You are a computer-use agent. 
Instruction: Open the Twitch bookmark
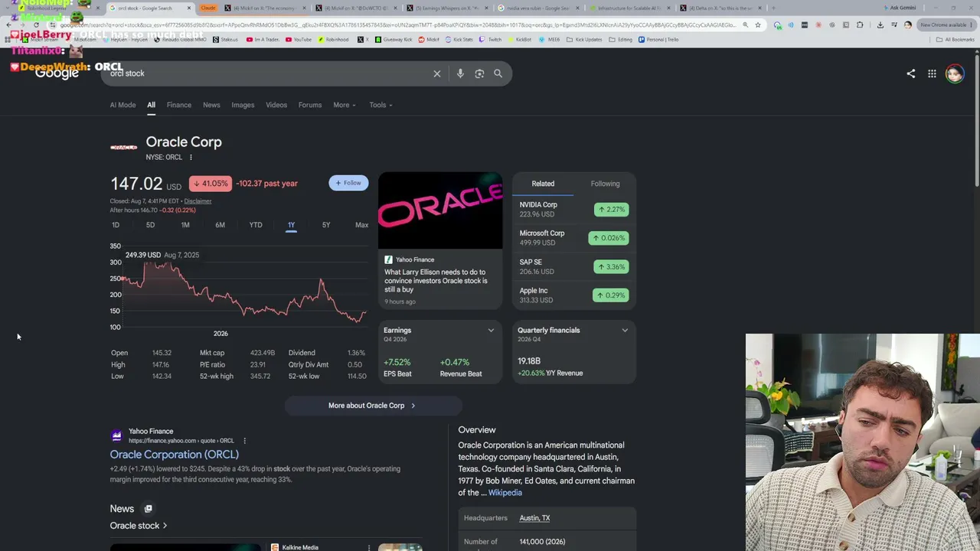[x=491, y=40]
